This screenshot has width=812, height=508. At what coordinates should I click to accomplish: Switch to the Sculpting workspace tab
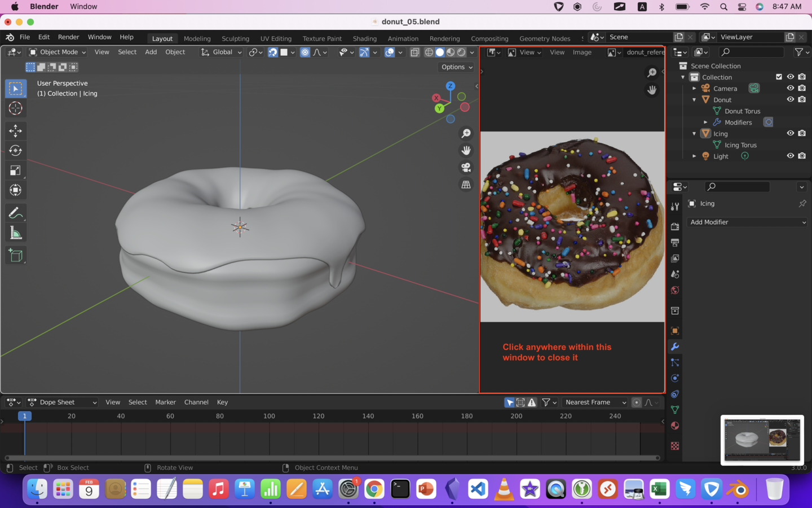(x=235, y=38)
